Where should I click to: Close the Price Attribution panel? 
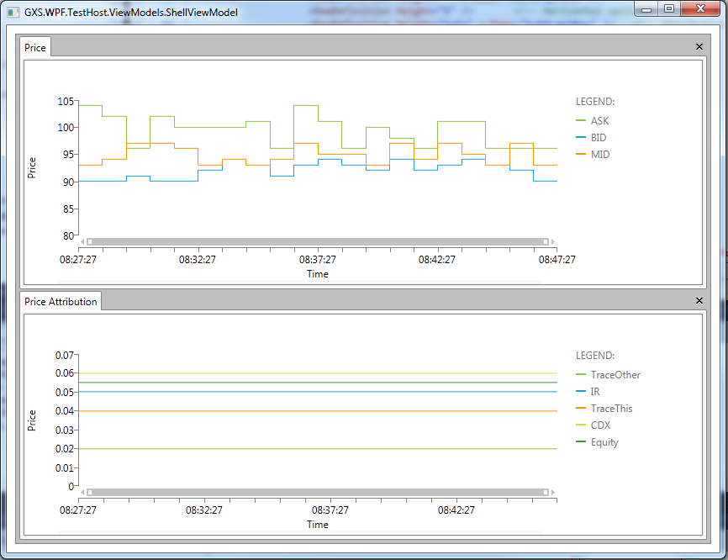pyautogui.click(x=699, y=301)
